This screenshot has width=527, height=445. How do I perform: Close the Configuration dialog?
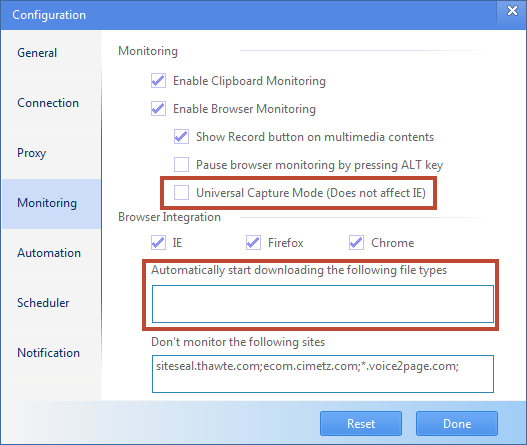click(x=512, y=11)
